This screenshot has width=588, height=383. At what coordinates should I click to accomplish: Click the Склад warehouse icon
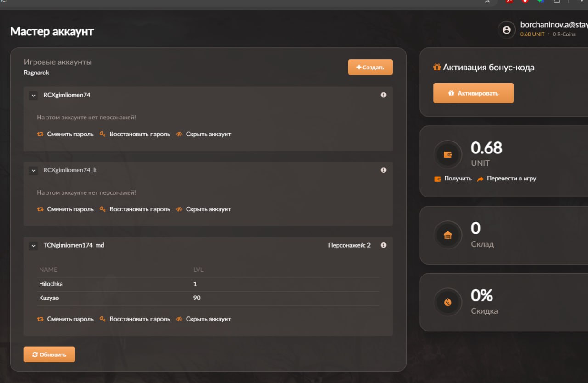[447, 236]
